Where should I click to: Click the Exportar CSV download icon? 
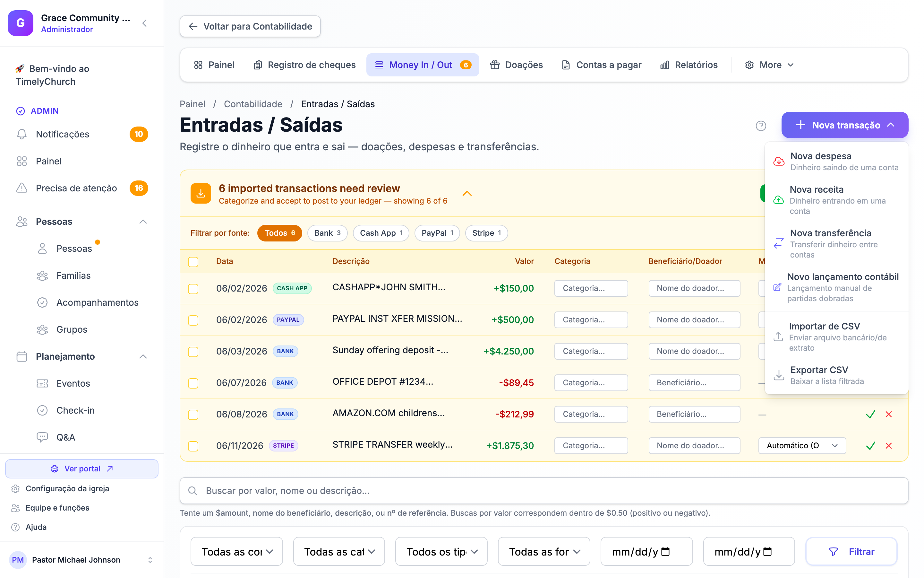pos(779,375)
